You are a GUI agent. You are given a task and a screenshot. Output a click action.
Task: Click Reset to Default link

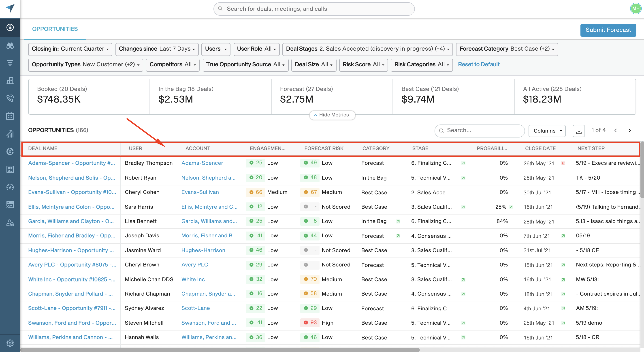(478, 64)
